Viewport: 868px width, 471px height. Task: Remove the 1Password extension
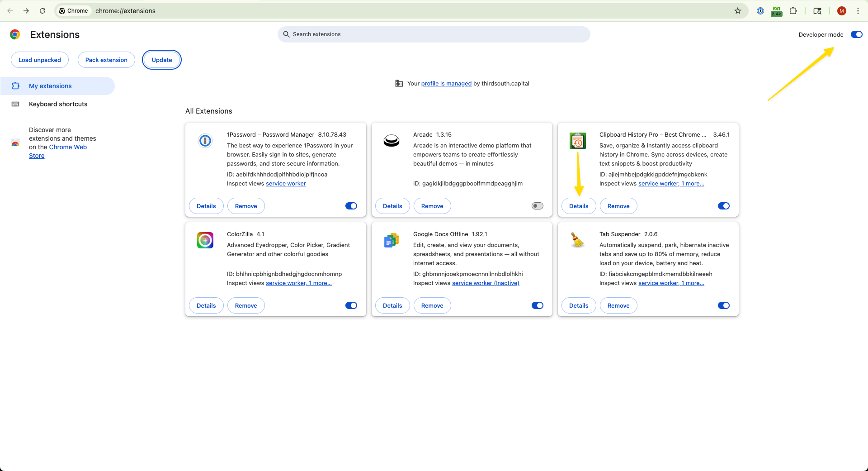[246, 206]
